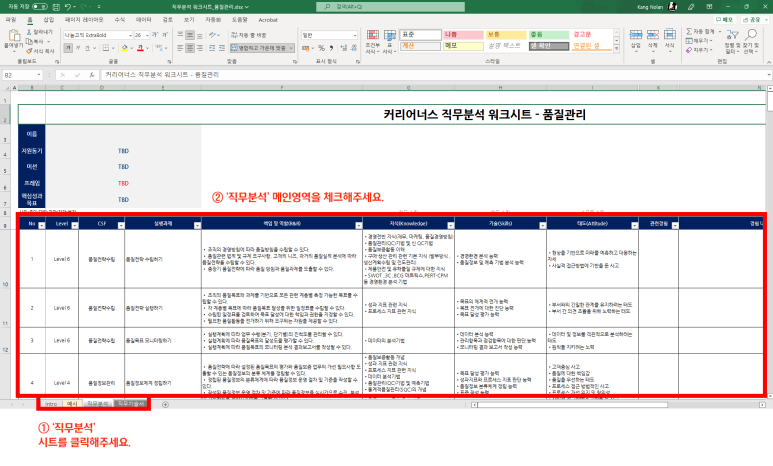The image size is (773, 466).
Task: Click the text orientation icon
Action: (x=213, y=36)
